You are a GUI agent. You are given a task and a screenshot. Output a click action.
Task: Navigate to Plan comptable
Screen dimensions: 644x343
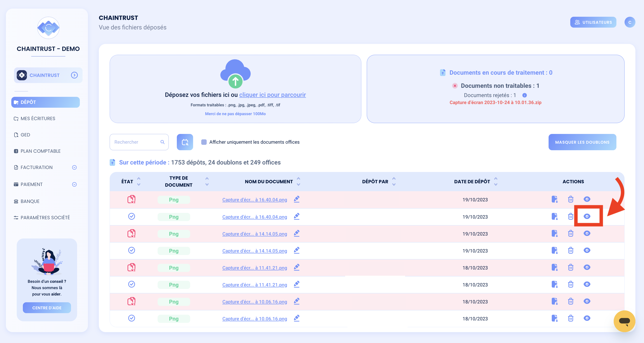pyautogui.click(x=37, y=151)
